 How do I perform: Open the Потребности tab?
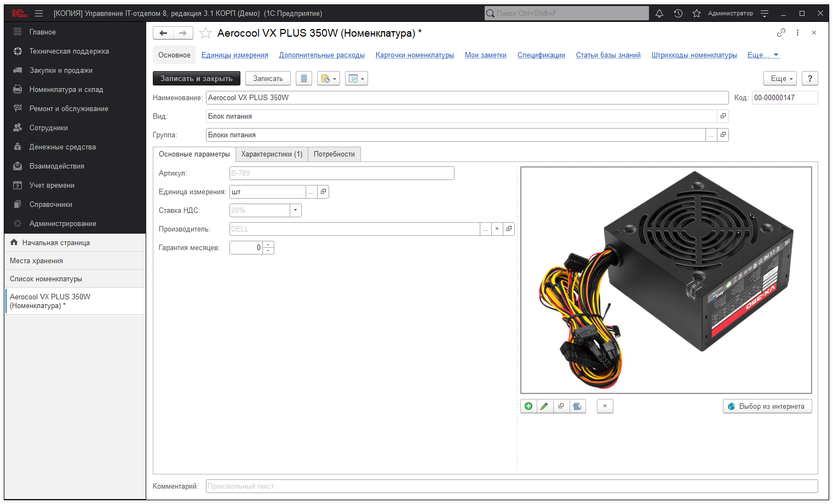point(334,154)
